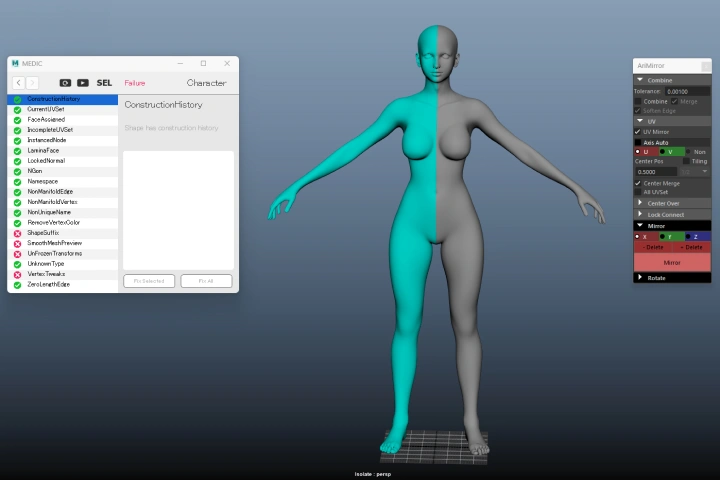This screenshot has width=720, height=480.
Task: Click red fail icon beside VertexTweaks
Action: tap(17, 275)
